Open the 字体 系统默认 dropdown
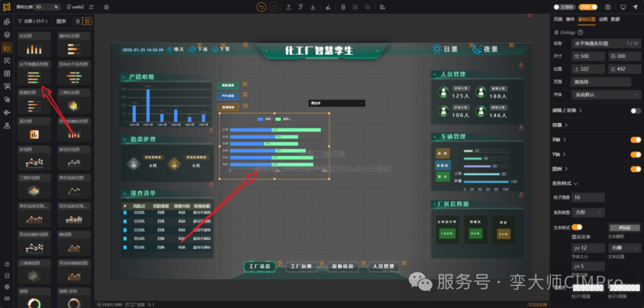The height and width of the screenshot is (308, 644). (606, 94)
